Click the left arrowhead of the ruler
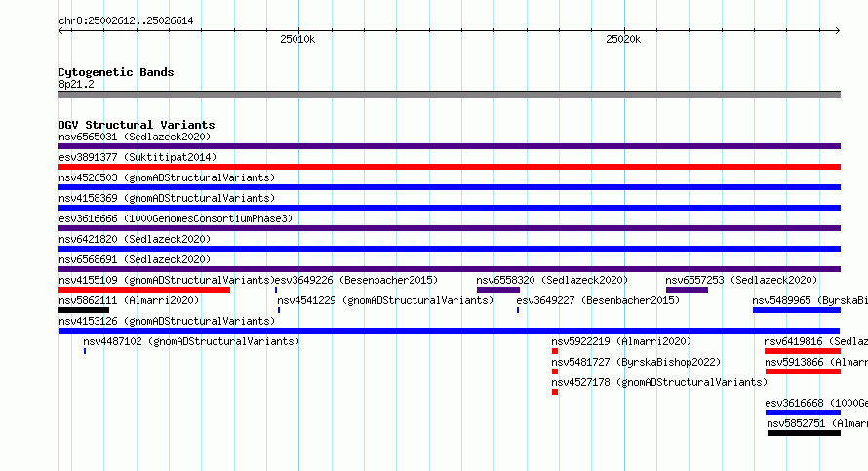The image size is (868, 471). click(61, 31)
